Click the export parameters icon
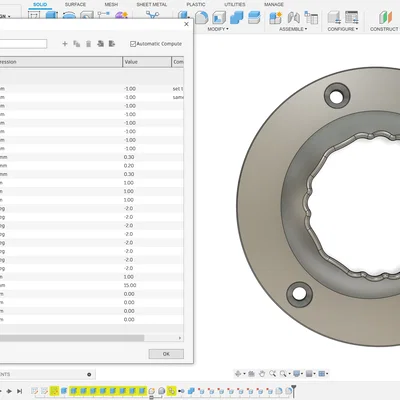Viewport: 400px width, 400px height. 112,44
